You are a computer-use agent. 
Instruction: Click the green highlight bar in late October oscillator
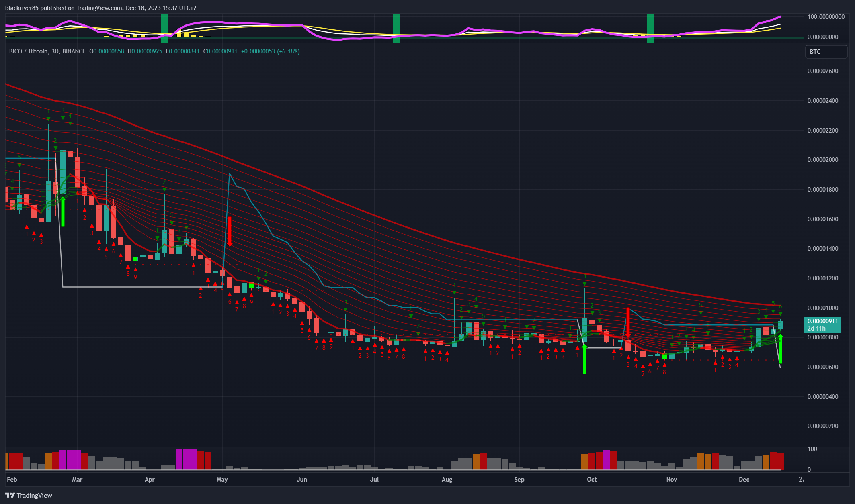pos(650,28)
